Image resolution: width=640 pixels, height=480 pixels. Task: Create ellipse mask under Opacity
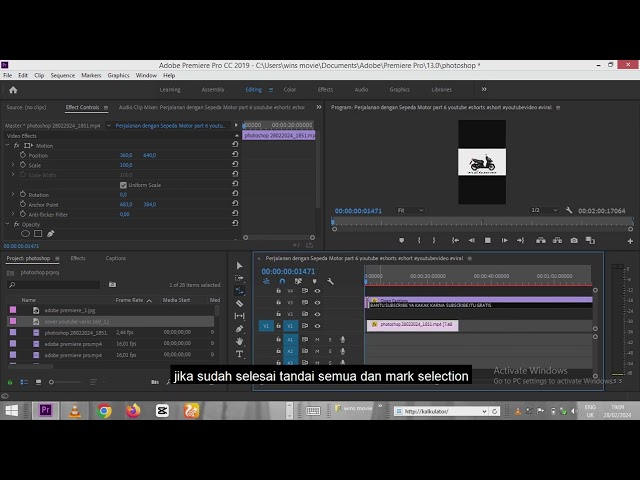(25, 234)
